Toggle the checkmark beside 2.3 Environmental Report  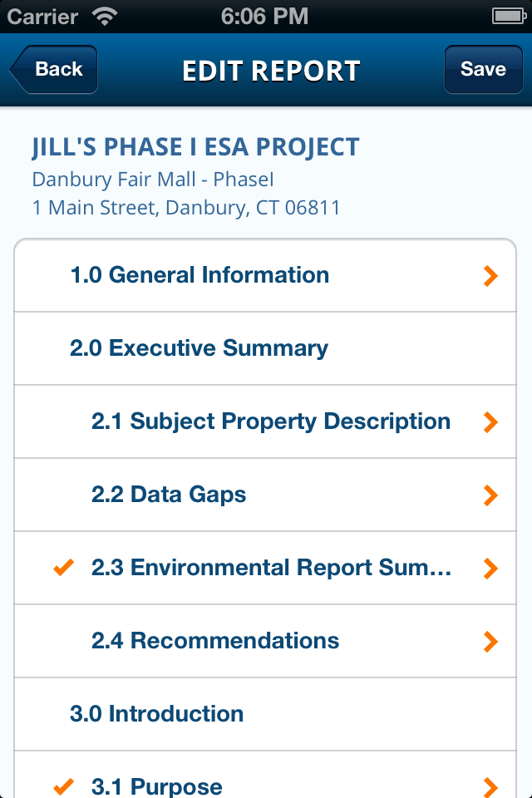64,568
